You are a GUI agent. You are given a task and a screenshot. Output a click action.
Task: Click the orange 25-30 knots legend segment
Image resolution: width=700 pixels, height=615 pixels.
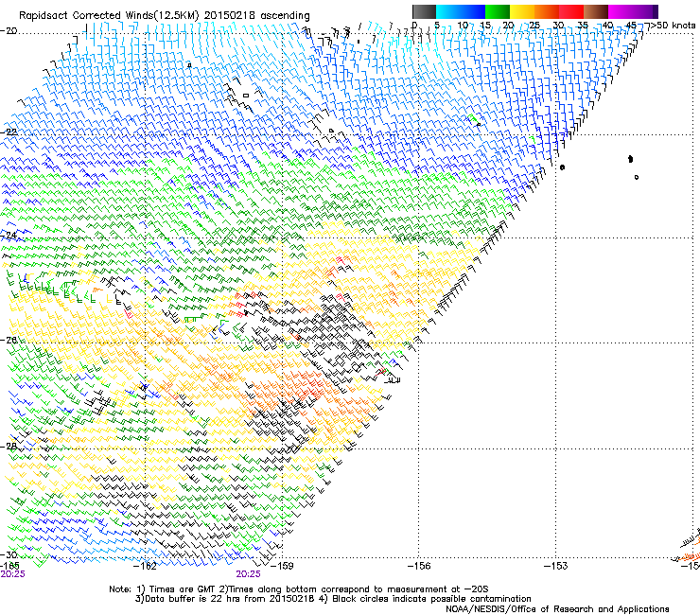pos(547,11)
